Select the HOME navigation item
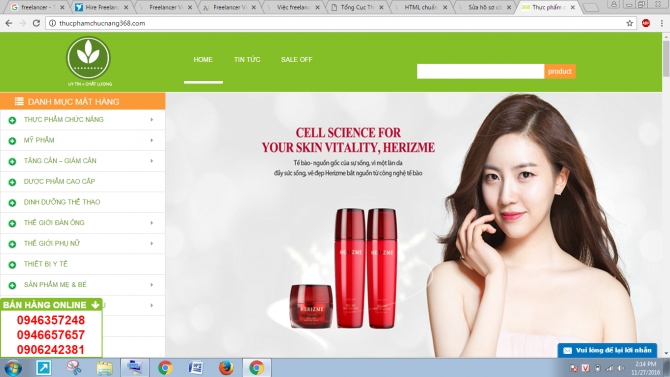The height and width of the screenshot is (377, 670). (203, 59)
